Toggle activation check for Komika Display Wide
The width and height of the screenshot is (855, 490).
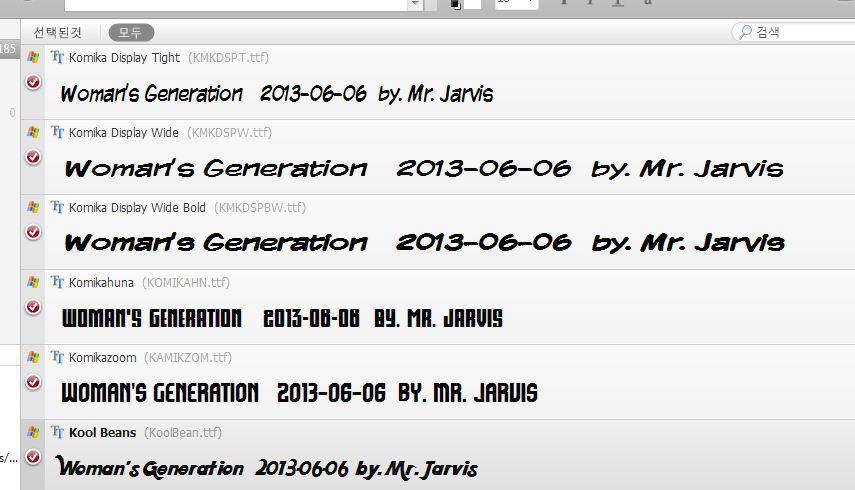[33, 157]
